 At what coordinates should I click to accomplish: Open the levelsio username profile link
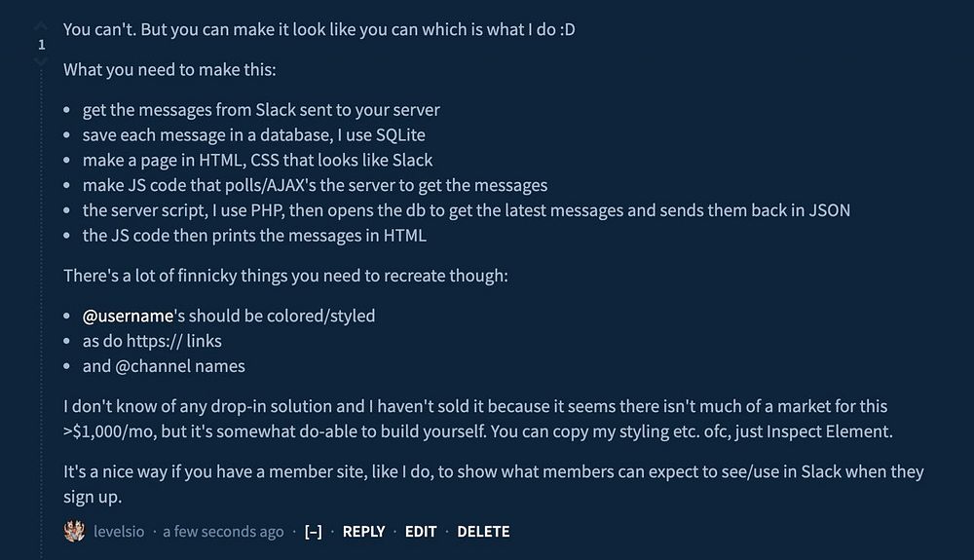(119, 532)
